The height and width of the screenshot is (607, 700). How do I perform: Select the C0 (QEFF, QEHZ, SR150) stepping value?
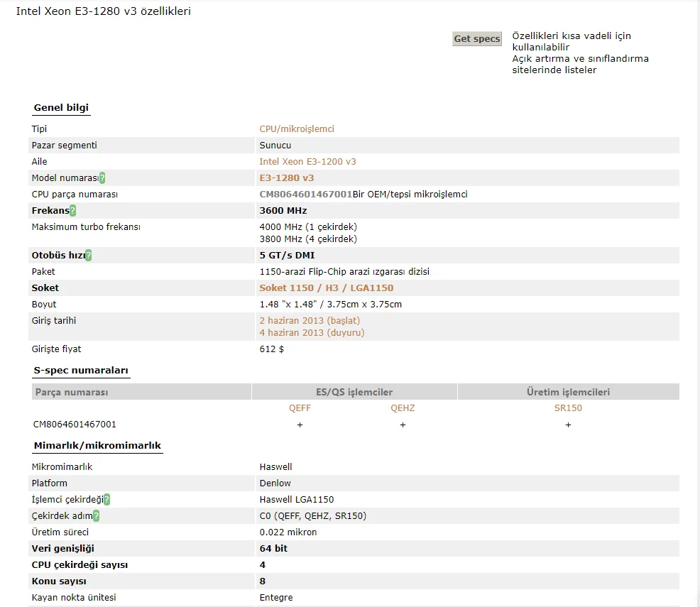click(x=312, y=516)
